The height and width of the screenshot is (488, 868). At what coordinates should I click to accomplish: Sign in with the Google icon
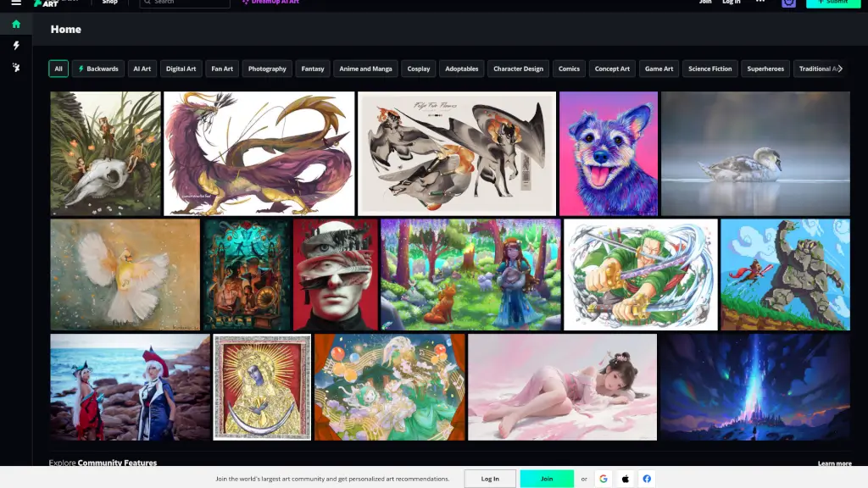604,479
